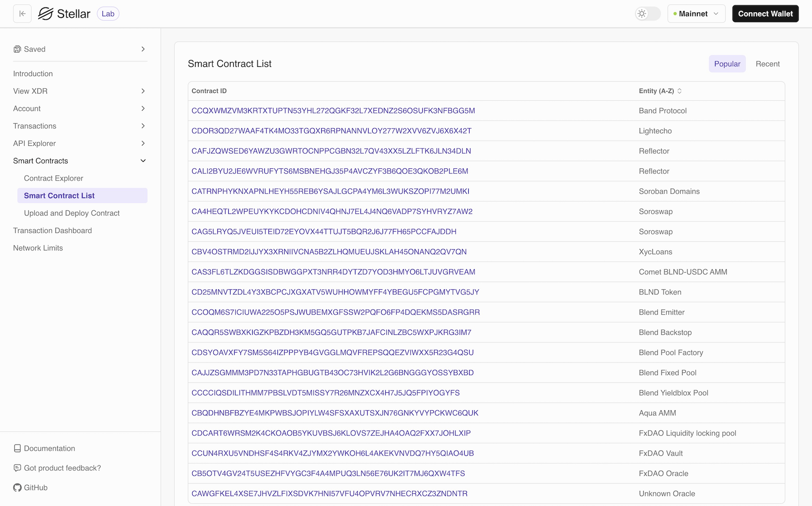The image size is (812, 506).
Task: Select the Popular tab
Action: coord(727,64)
